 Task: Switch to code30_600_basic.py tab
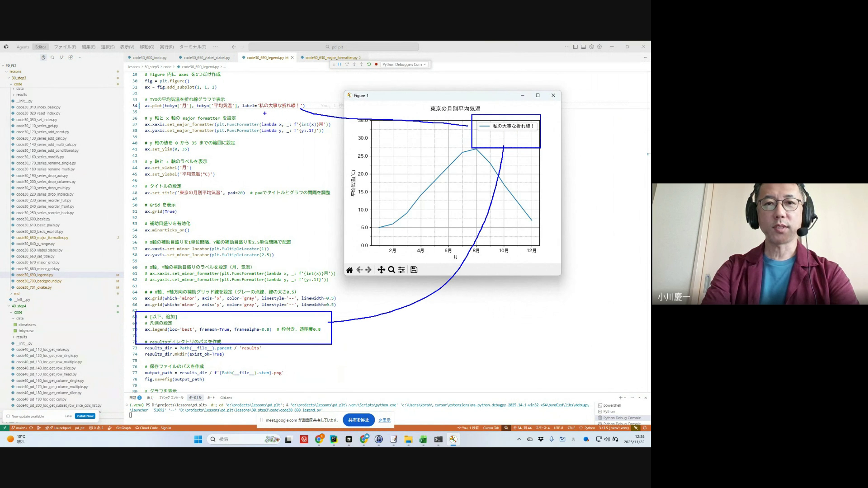(x=149, y=58)
